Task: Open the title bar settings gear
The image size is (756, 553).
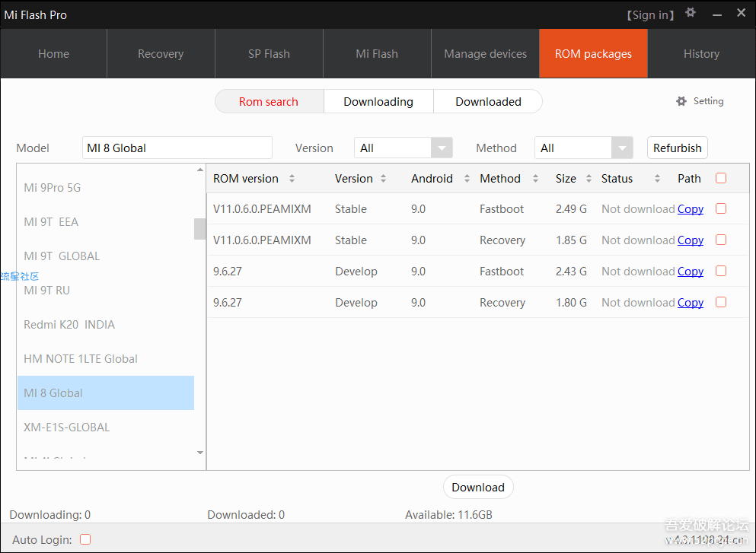Action: 691,12
